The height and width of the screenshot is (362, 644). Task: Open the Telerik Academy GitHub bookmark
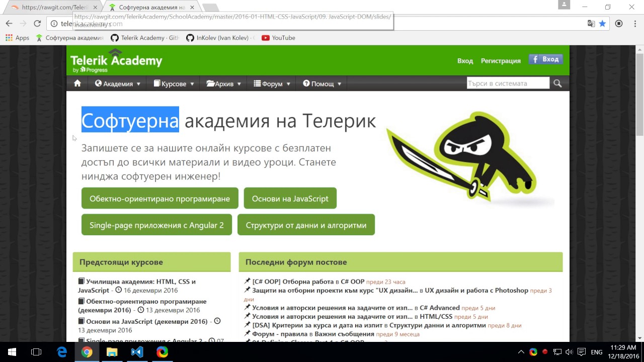(145, 38)
